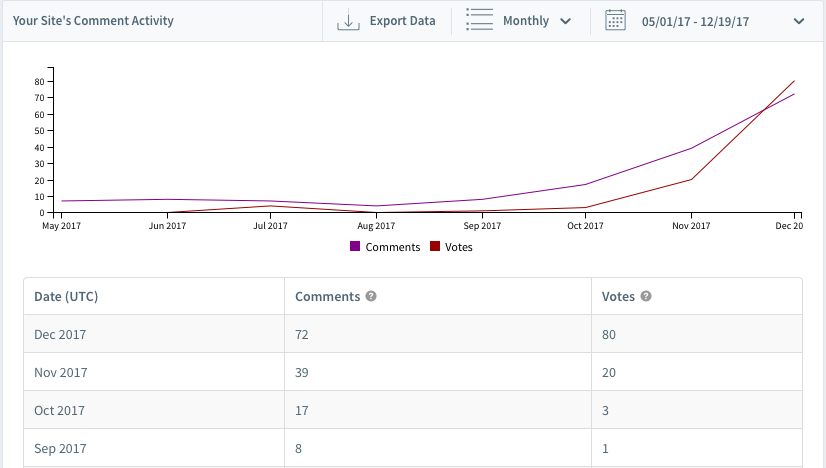This screenshot has height=468, width=826.
Task: Click the help icon next to Comments header
Action: [x=371, y=297]
